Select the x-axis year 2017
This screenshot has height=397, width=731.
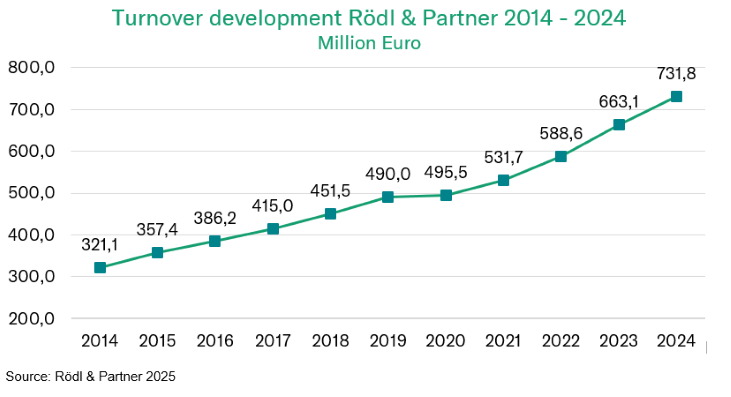[273, 341]
